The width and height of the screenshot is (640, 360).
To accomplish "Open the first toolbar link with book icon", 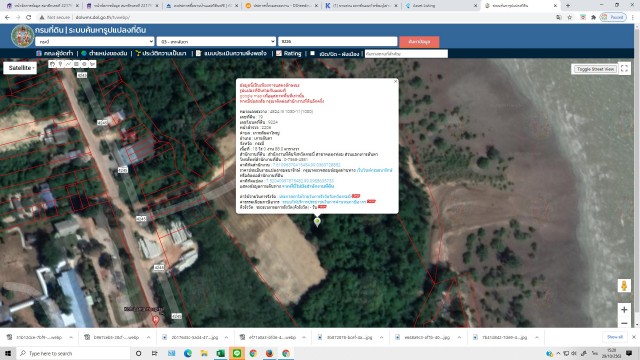I will tap(54, 53).
